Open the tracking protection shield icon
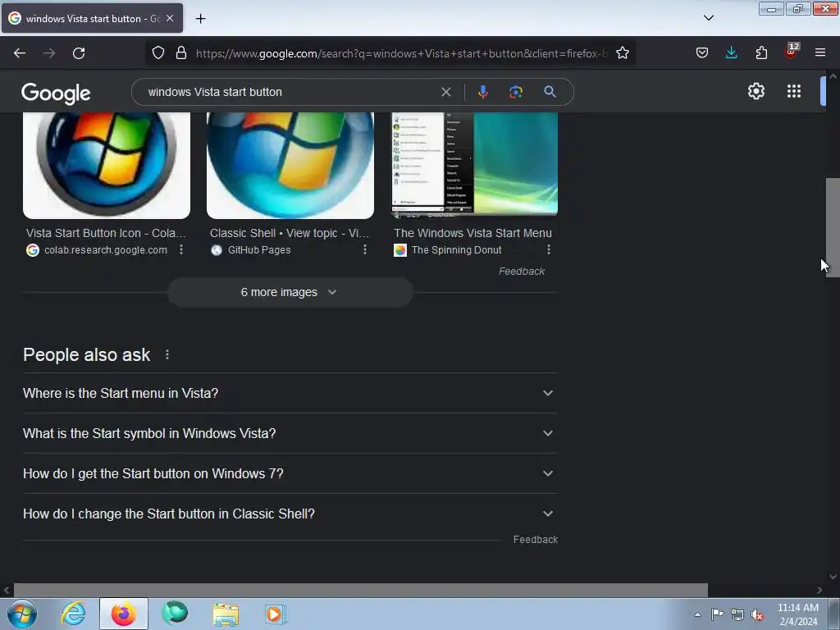 158,53
